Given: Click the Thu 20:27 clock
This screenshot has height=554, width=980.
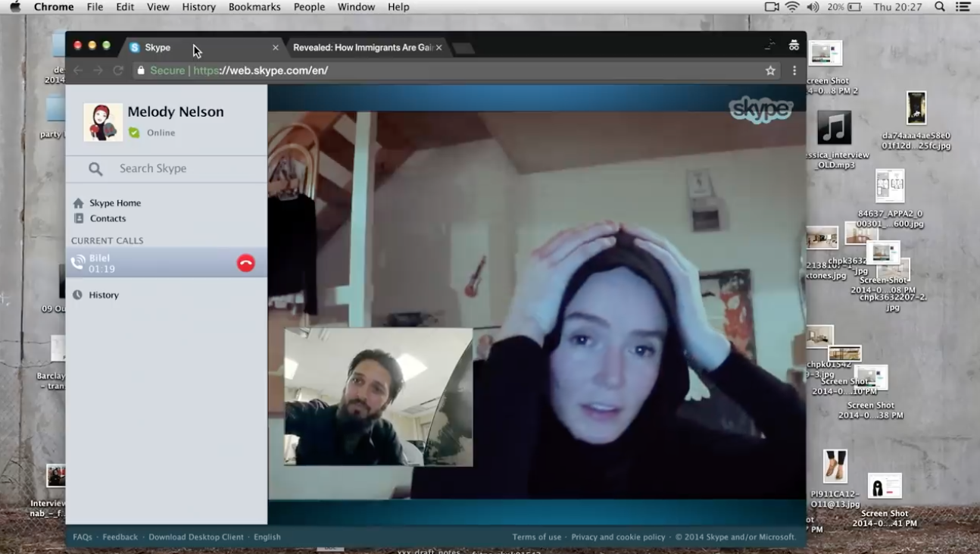Looking at the screenshot, I should coord(897,7).
